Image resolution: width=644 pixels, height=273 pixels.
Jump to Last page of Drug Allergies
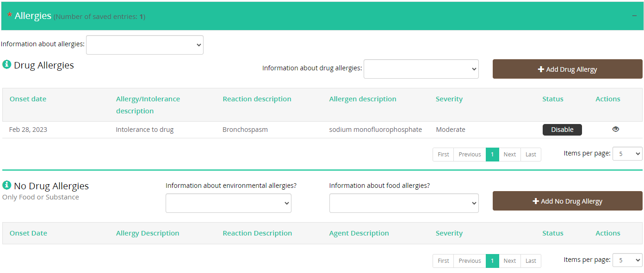click(x=531, y=155)
